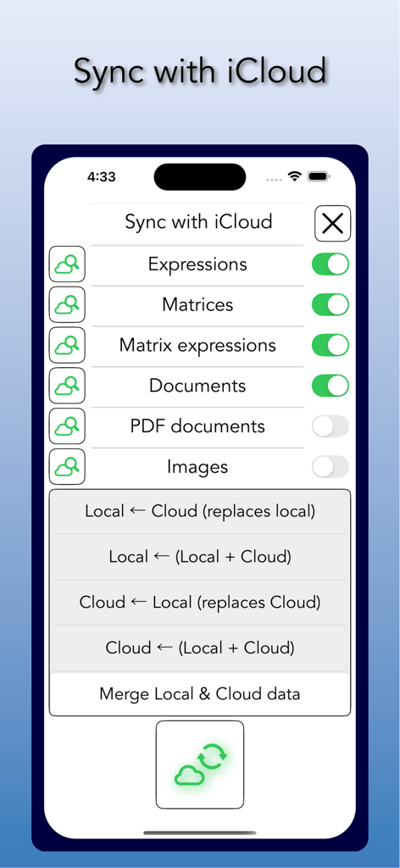Screen dimensions: 400x868
Task: Tap the 4:33 clock in status bar
Action: pyautogui.click(x=101, y=176)
